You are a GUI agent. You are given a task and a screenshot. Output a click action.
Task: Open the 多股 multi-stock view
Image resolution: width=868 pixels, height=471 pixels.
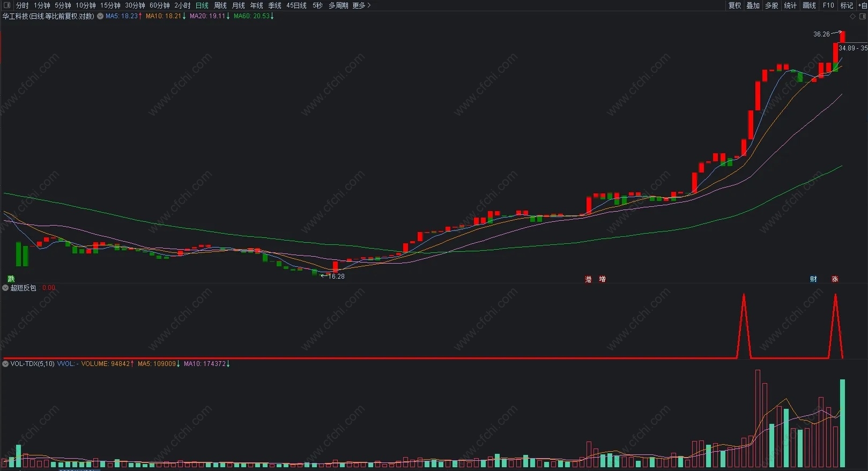(x=771, y=5)
